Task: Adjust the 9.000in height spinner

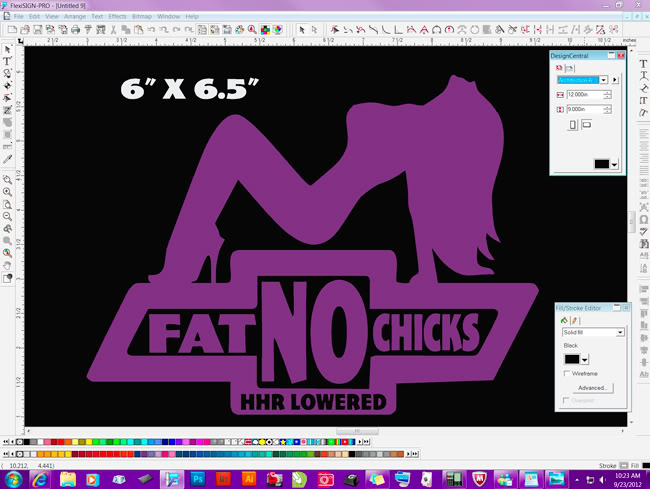Action: [607, 109]
